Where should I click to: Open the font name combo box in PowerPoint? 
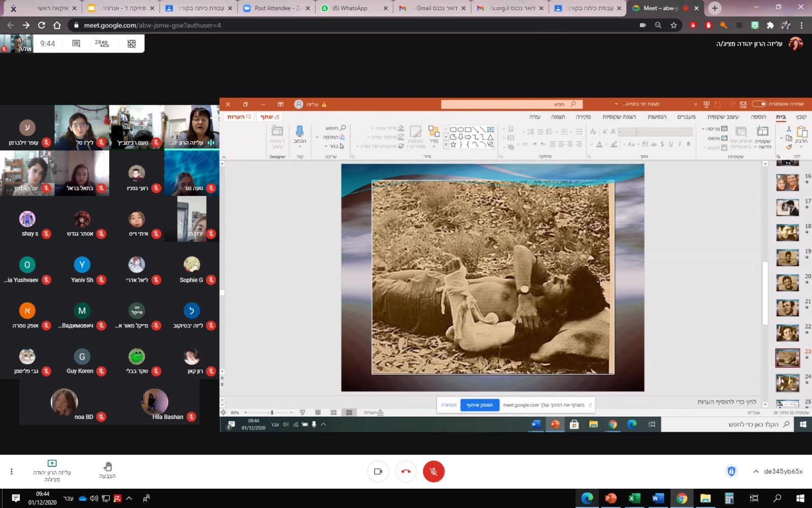pos(664,132)
